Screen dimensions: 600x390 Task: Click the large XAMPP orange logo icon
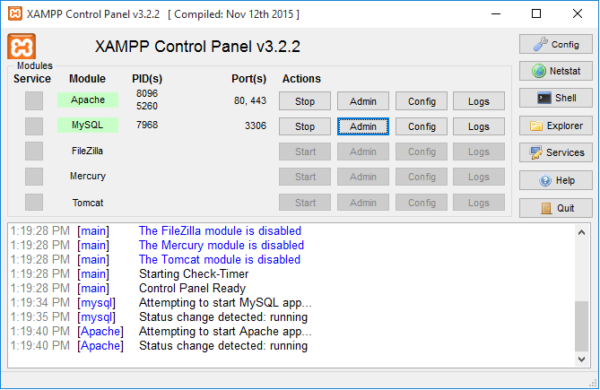[21, 47]
